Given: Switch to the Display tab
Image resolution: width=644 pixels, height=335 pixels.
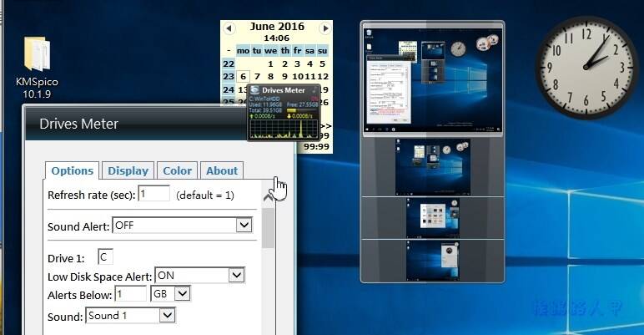Looking at the screenshot, I should click(x=128, y=170).
